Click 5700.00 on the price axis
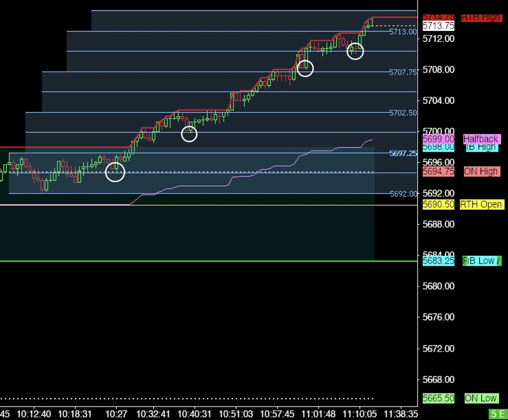Image resolution: width=508 pixels, height=420 pixels. pyautogui.click(x=439, y=131)
